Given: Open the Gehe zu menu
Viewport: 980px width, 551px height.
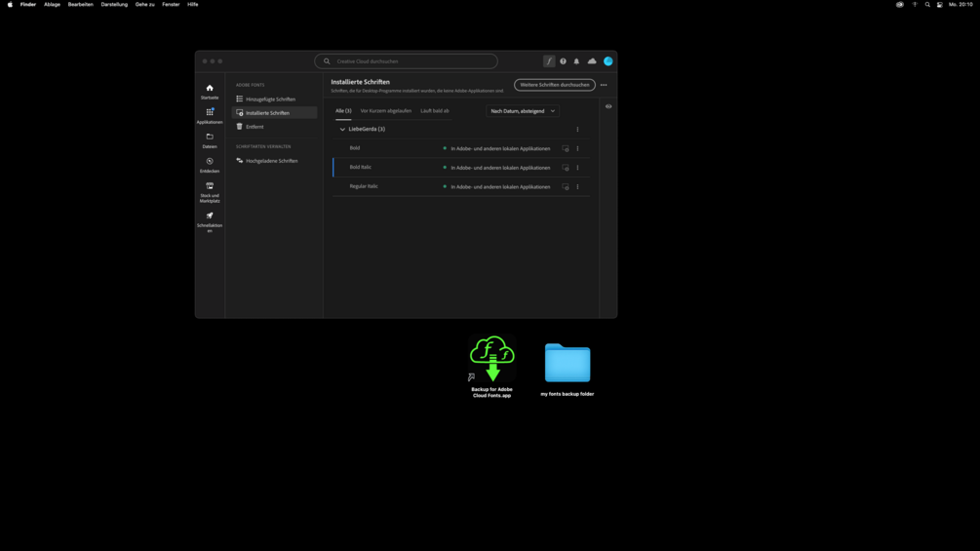Looking at the screenshot, I should (144, 4).
